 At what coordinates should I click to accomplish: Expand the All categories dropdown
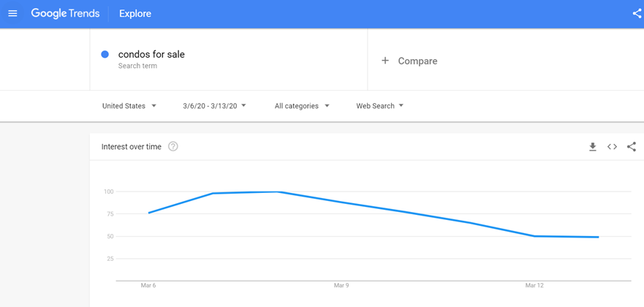(302, 106)
